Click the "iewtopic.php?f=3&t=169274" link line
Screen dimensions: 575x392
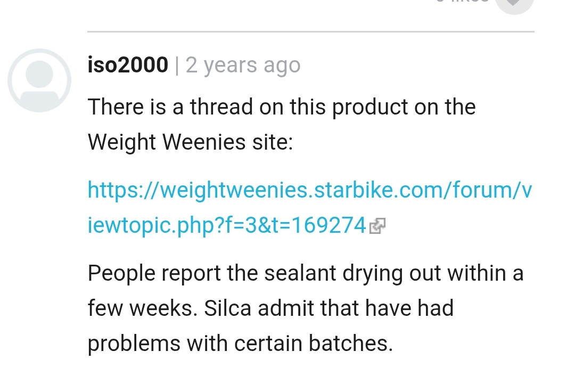pyautogui.click(x=227, y=225)
